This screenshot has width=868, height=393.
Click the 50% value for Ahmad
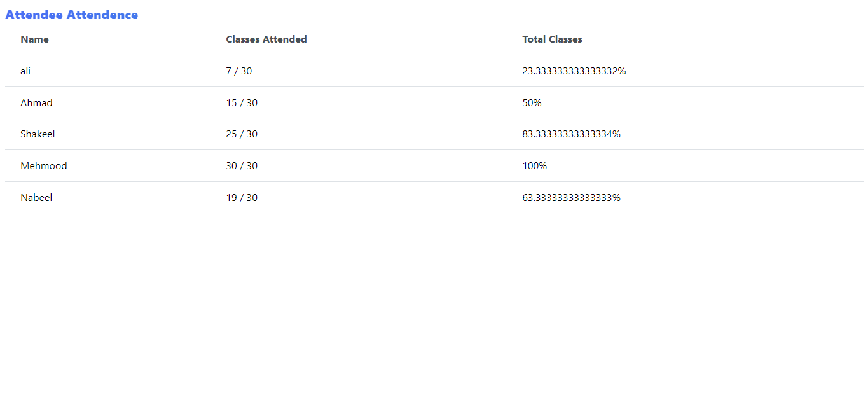[x=531, y=102]
